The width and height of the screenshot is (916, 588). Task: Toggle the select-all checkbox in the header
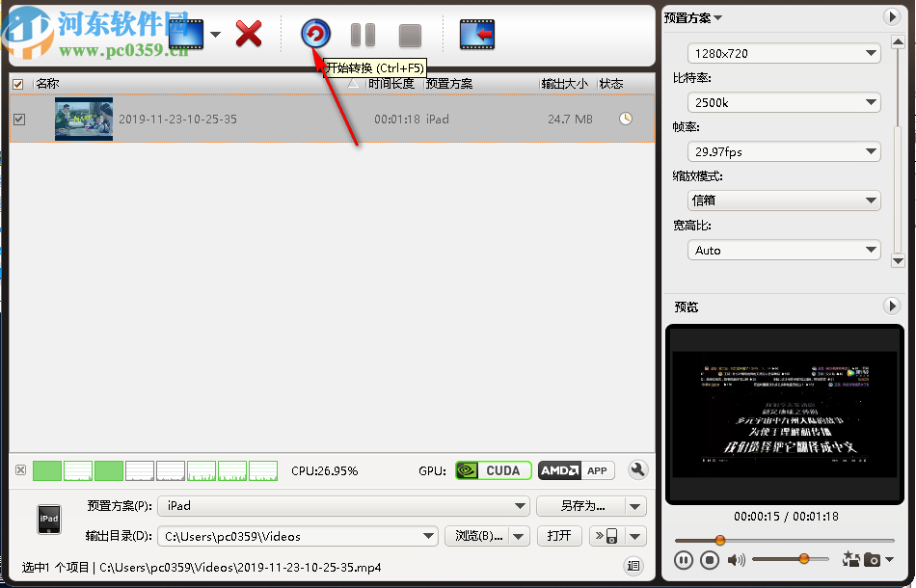point(16,84)
